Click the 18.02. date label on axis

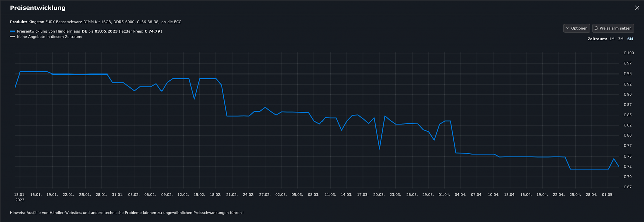[215, 194]
